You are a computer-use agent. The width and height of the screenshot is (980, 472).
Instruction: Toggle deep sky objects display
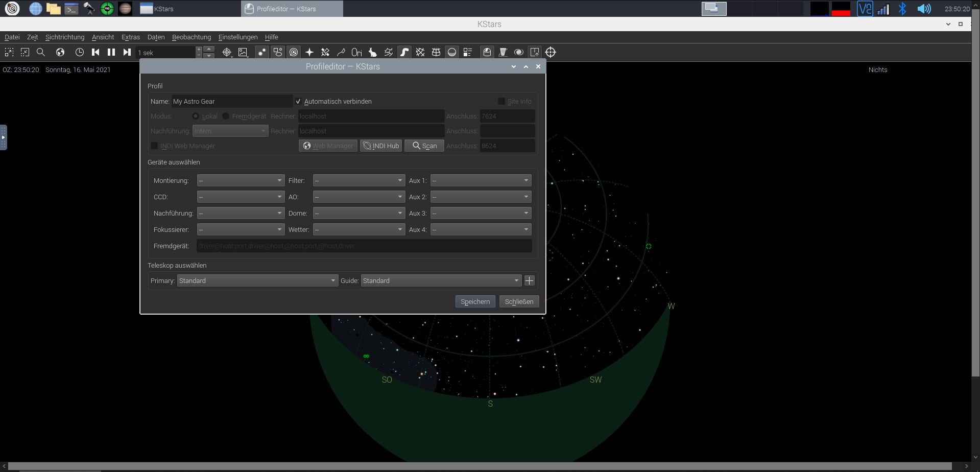[278, 52]
